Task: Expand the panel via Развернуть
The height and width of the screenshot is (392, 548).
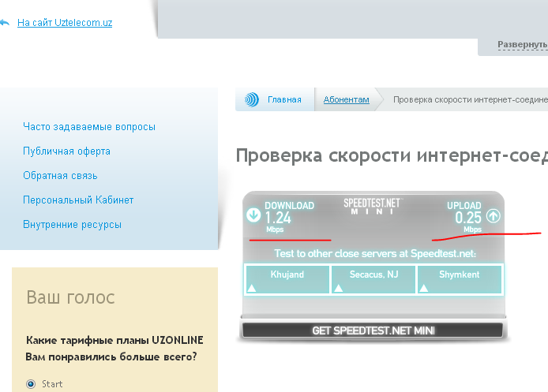Action: (x=522, y=45)
